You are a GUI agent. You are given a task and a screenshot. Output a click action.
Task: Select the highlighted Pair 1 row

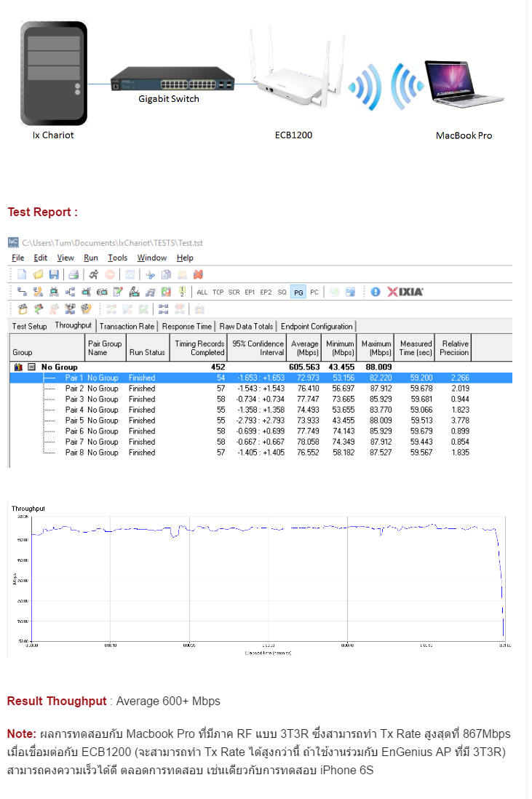[x=261, y=378]
